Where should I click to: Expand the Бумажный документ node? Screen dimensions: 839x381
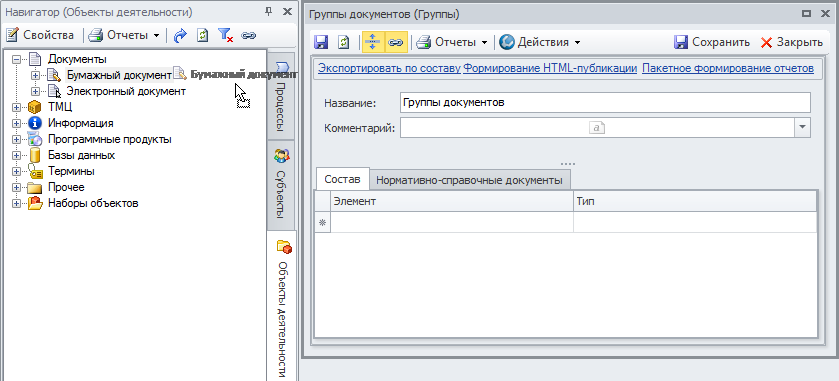tap(35, 75)
